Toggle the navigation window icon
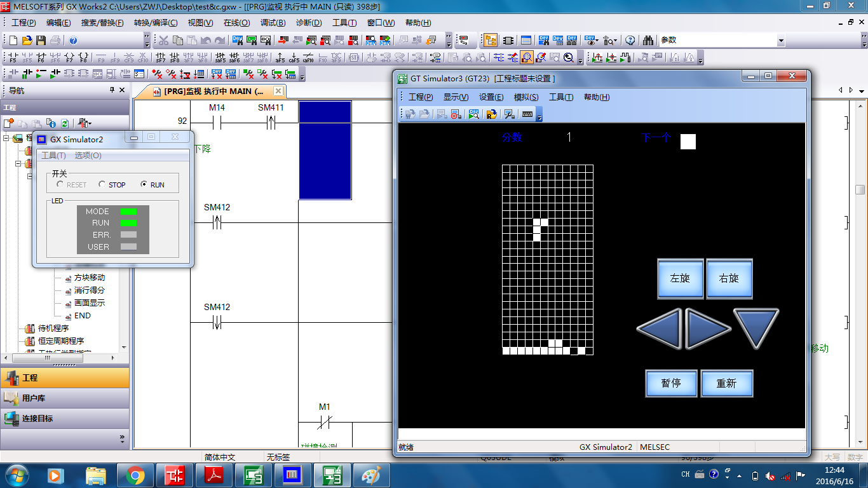This screenshot has width=868, height=488. pyautogui.click(x=491, y=41)
